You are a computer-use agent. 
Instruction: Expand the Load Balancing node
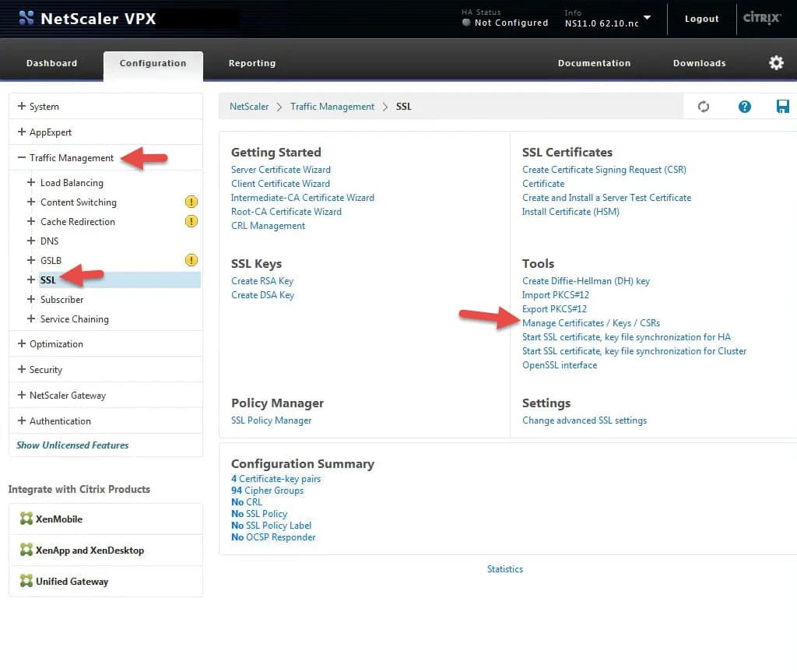(31, 182)
